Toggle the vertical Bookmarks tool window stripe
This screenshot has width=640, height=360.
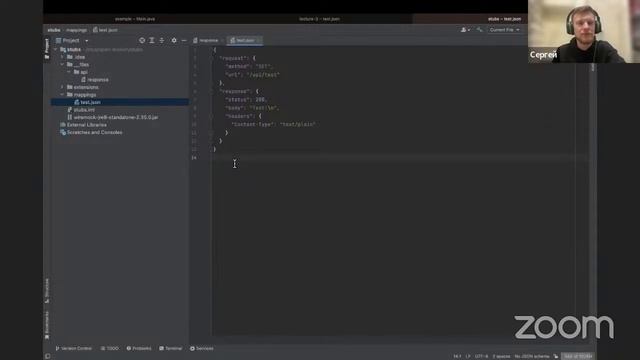coord(47,325)
